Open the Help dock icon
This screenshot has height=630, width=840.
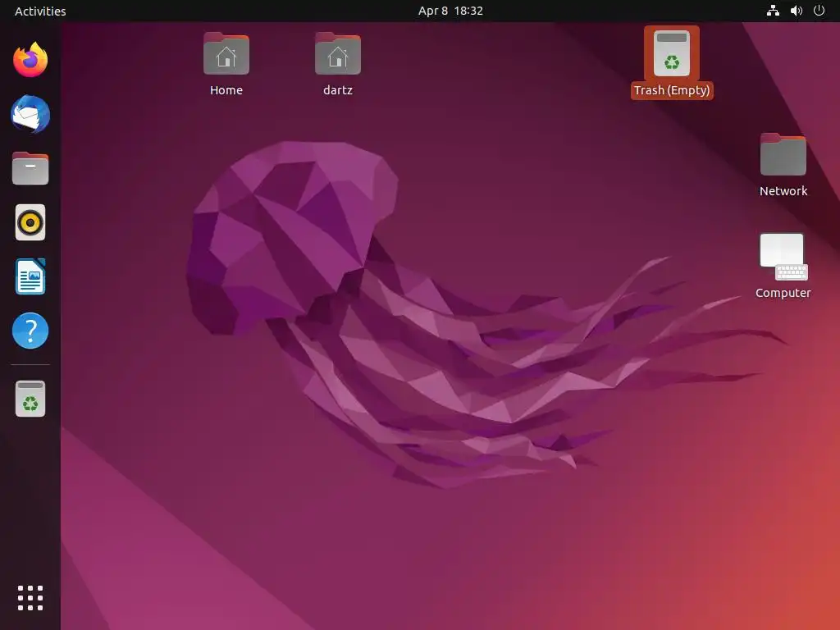coord(30,331)
